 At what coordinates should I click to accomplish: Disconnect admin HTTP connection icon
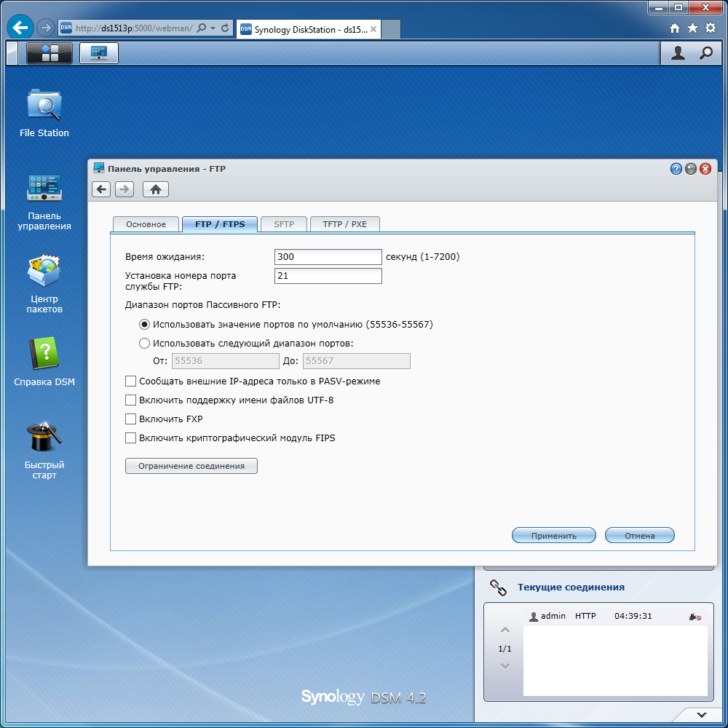tap(695, 617)
